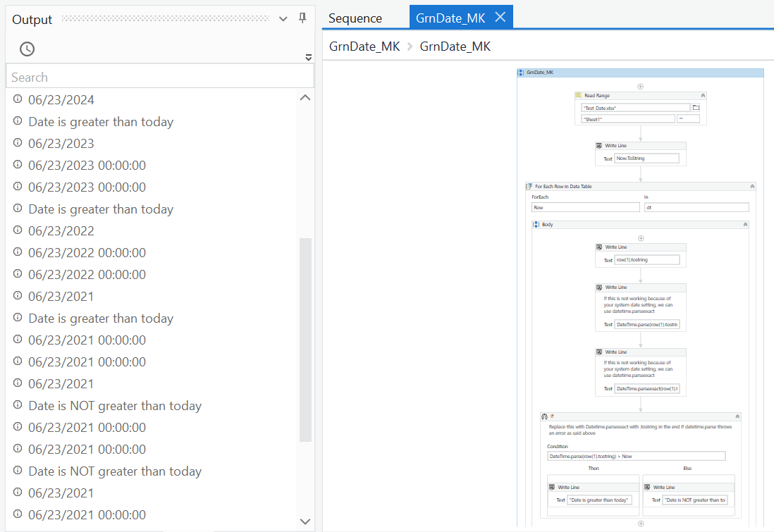This screenshot has height=532, width=774.
Task: Open the Output toolbar overflow arrow
Action: 308,57
